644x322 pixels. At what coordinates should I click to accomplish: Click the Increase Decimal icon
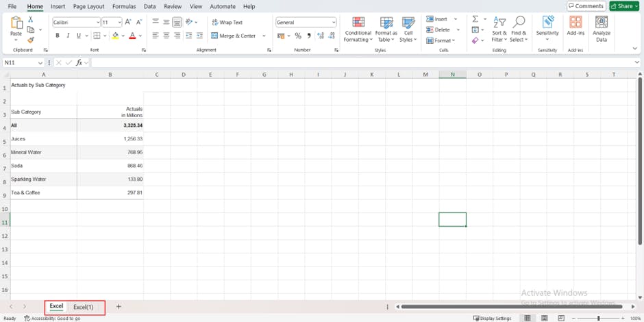coord(321,36)
